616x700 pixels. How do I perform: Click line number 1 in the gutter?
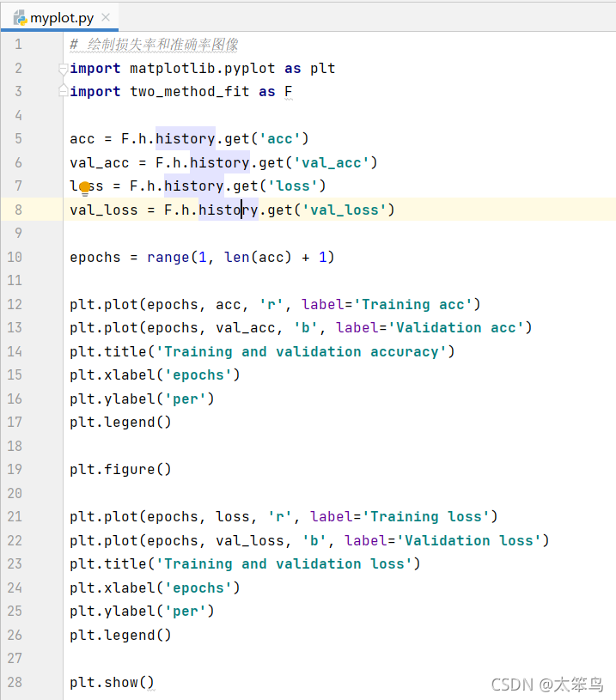tap(18, 44)
